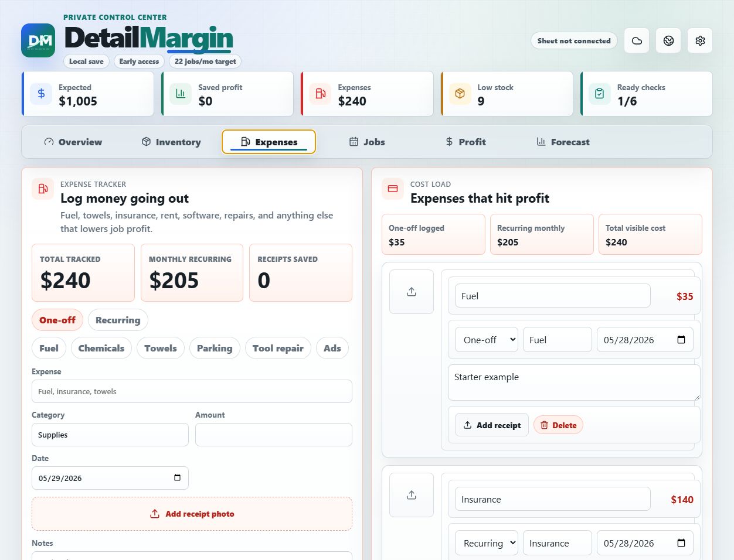
Task: Switch to the Inventory tab
Action: pos(171,142)
